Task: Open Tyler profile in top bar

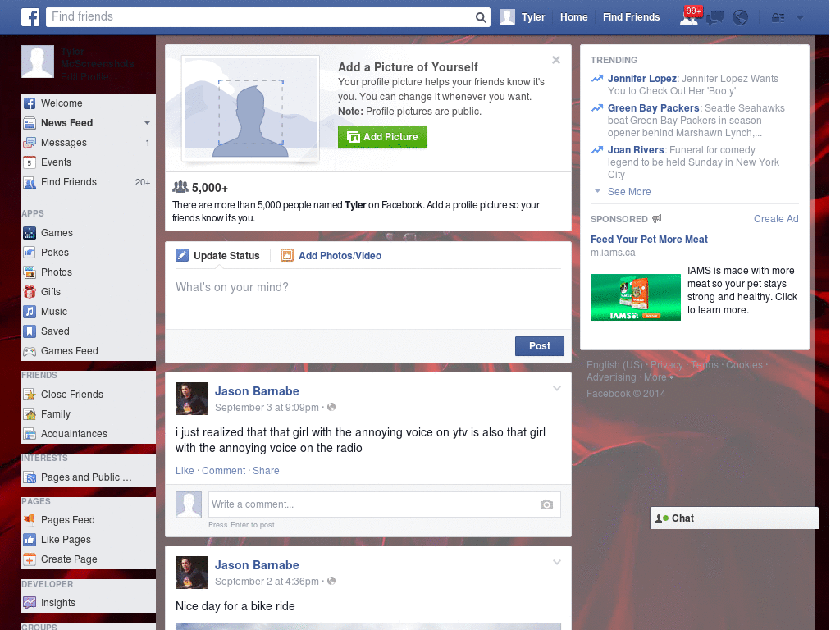Action: [x=523, y=17]
